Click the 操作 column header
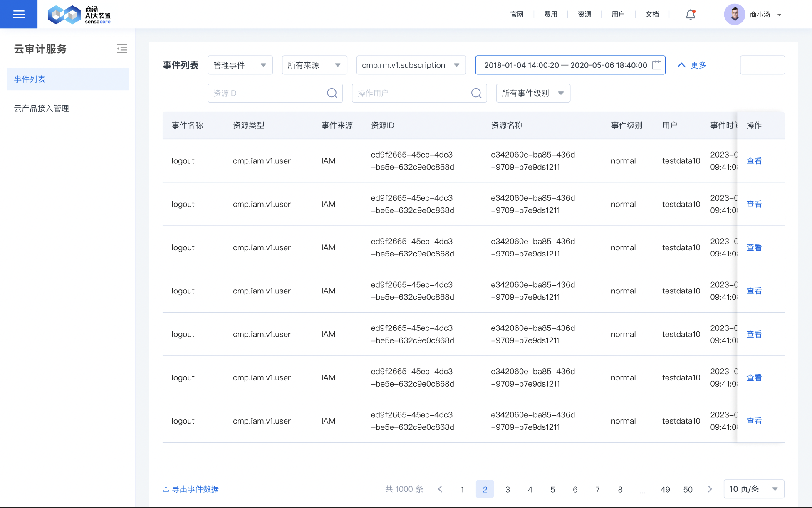Screen dimensions: 812x508 click(x=754, y=125)
